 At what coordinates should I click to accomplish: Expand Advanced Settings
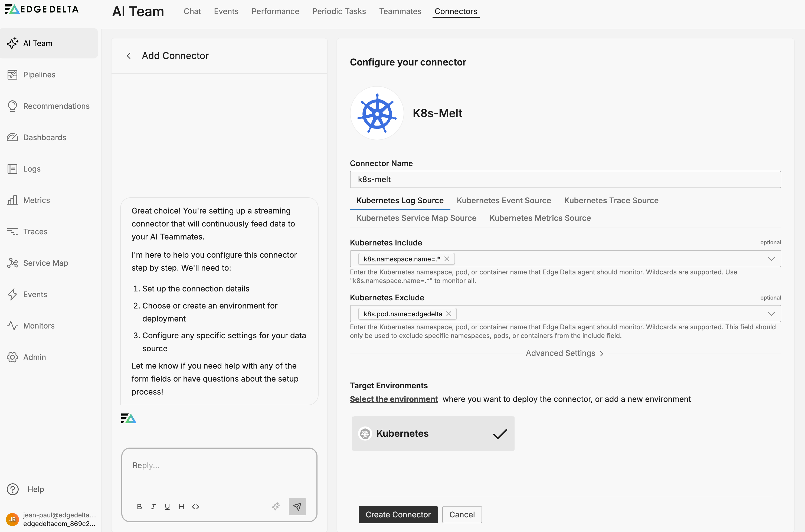tap(565, 353)
